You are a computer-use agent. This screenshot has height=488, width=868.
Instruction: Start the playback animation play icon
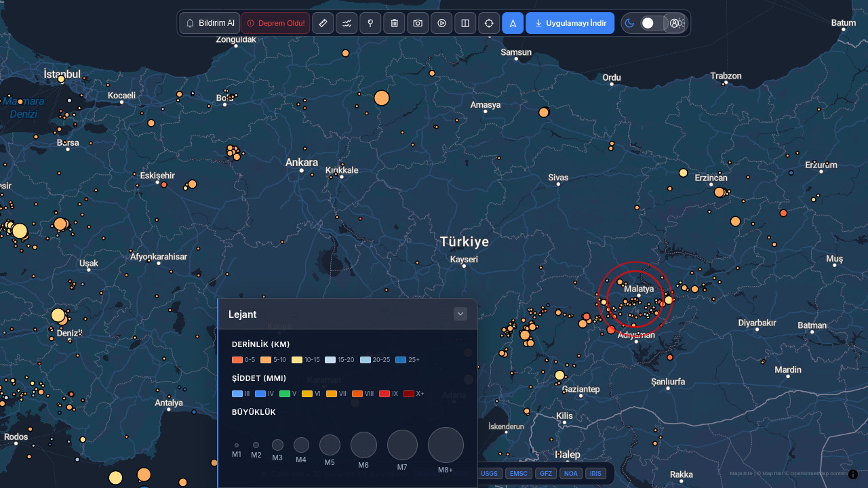pyautogui.click(x=442, y=23)
